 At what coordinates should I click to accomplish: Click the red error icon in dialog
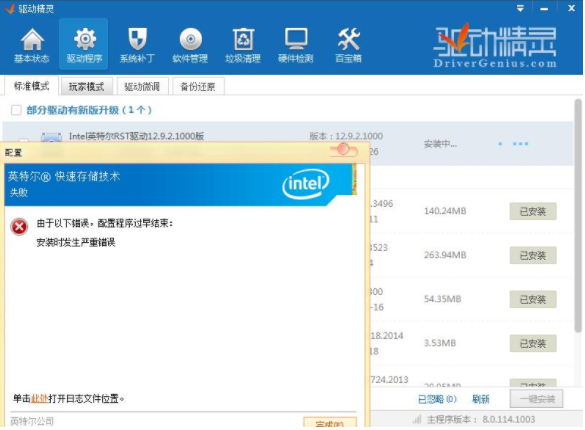click(19, 226)
